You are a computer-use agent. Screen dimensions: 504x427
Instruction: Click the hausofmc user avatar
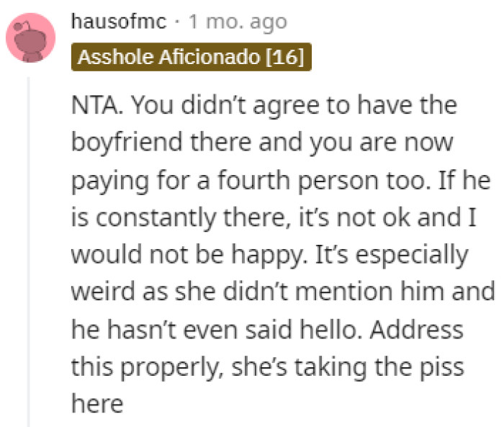tap(32, 37)
